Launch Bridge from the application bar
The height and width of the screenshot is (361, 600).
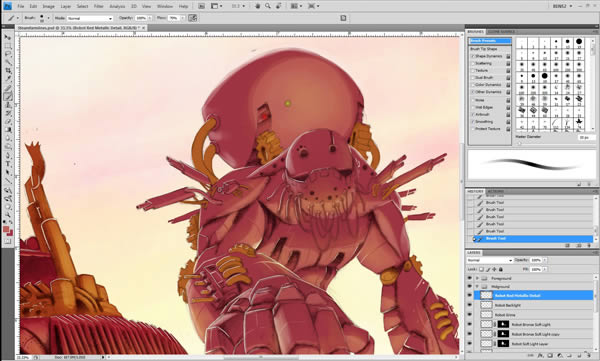pos(202,6)
